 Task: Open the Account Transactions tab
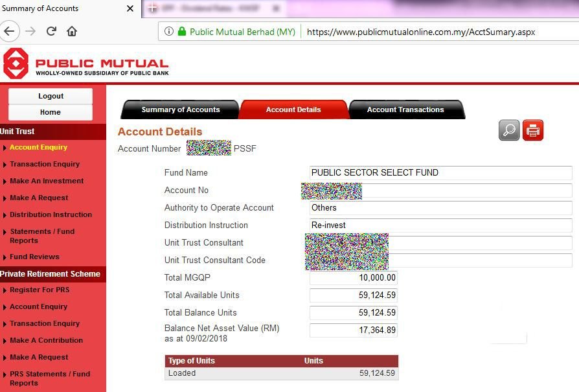(405, 110)
